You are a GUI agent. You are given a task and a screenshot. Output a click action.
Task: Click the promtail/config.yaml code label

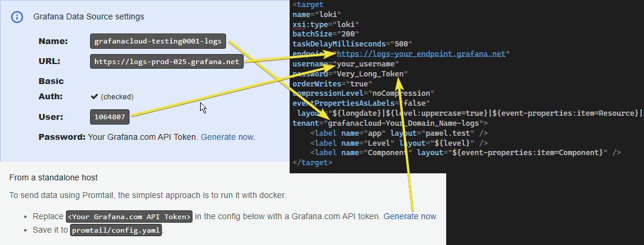[x=116, y=230]
